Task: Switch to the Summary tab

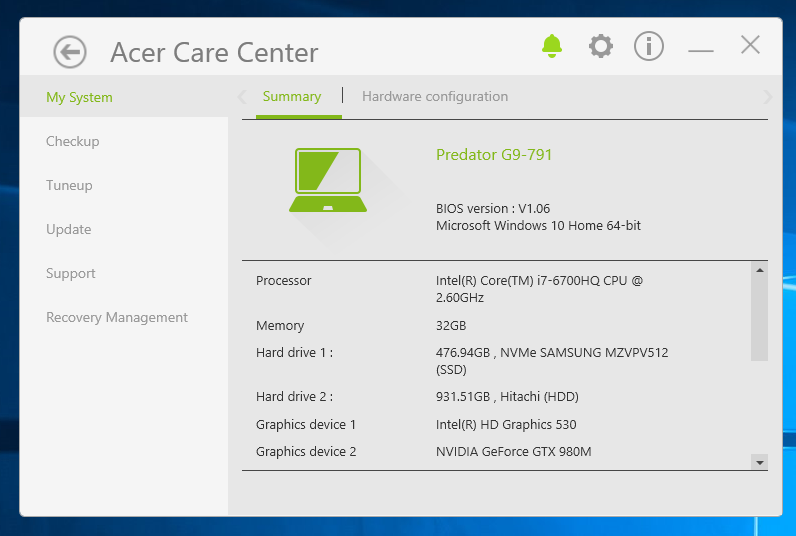Action: 292,96
